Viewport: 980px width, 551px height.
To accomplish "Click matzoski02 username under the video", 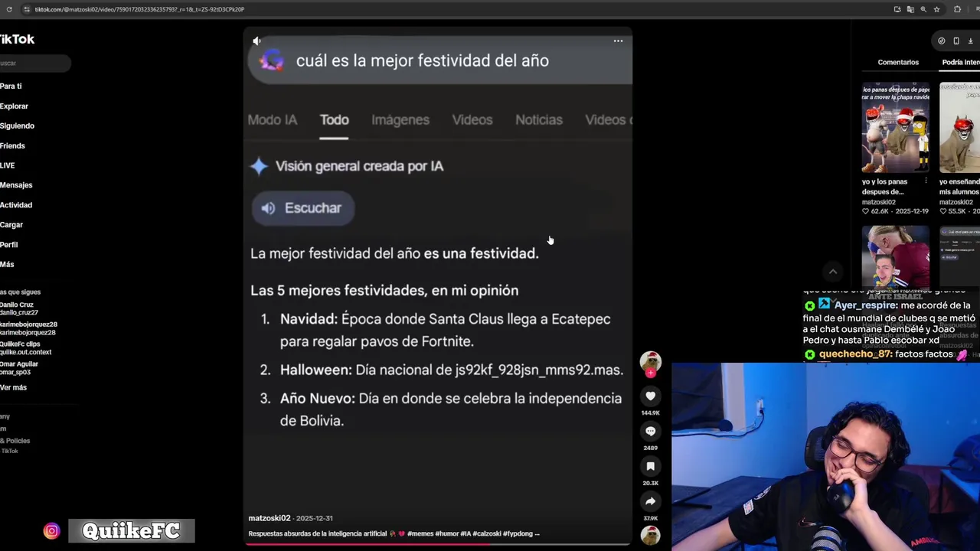I will [x=269, y=518].
